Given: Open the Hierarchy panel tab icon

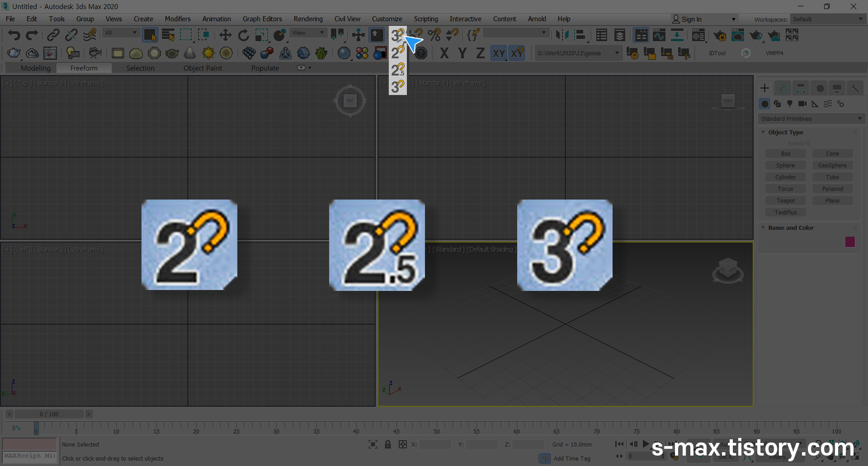Looking at the screenshot, I should [x=801, y=88].
